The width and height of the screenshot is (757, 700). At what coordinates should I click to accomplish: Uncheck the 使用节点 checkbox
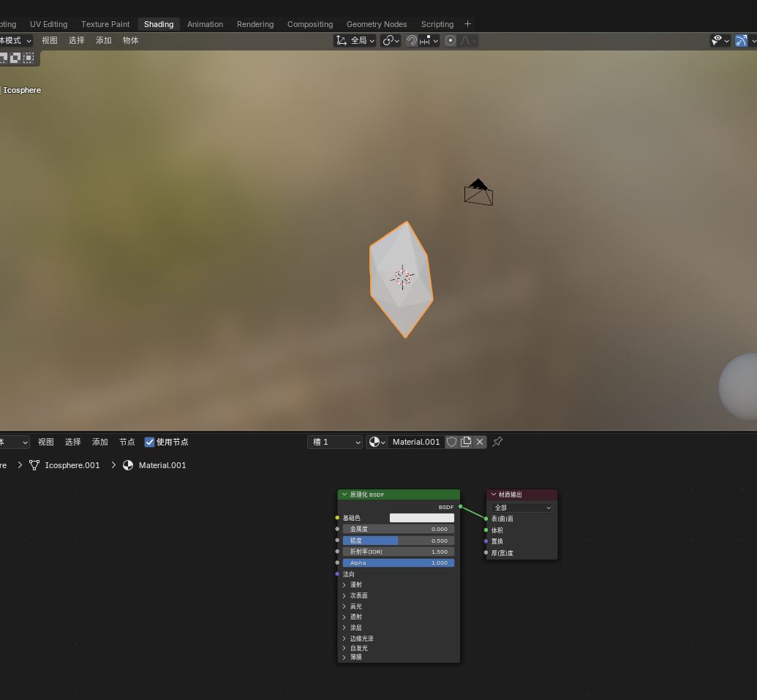point(150,442)
